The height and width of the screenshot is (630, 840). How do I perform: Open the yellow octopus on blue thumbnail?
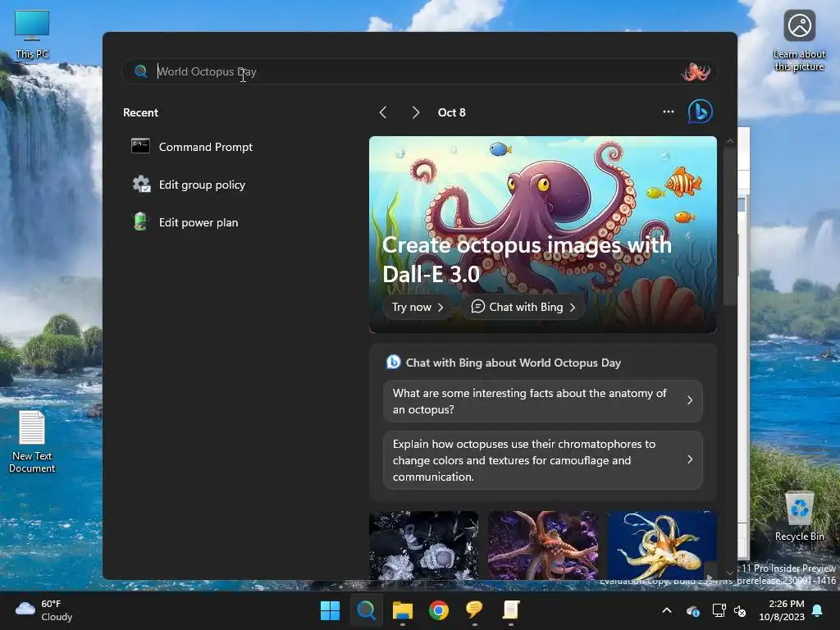[662, 545]
